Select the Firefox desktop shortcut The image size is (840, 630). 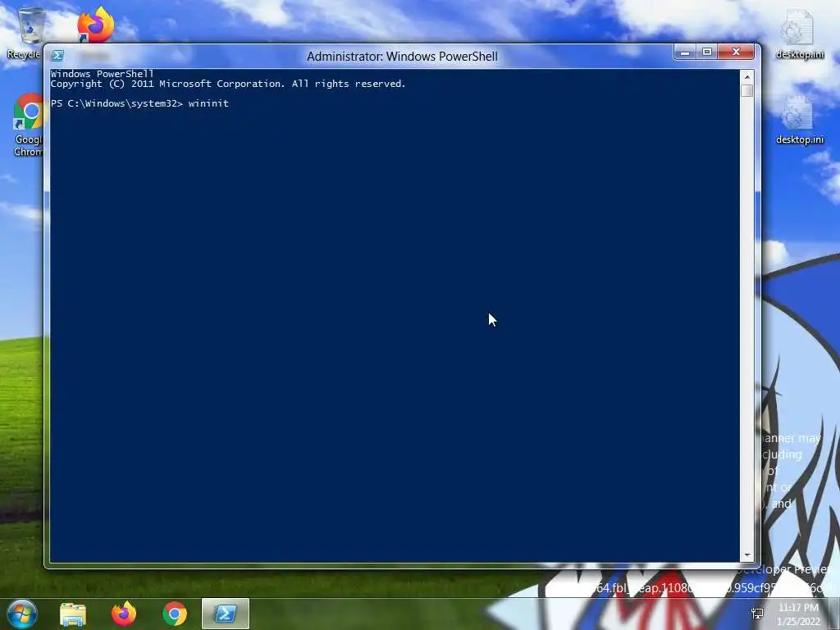click(95, 25)
